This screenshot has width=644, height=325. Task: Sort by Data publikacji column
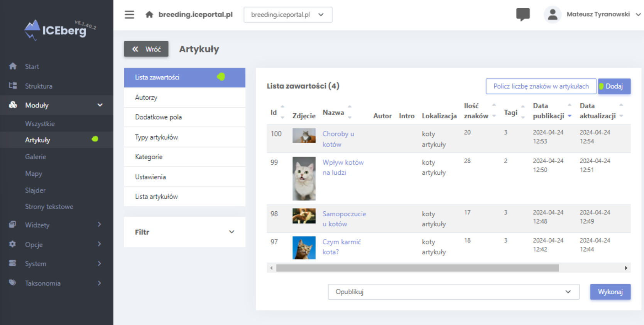coord(570,116)
